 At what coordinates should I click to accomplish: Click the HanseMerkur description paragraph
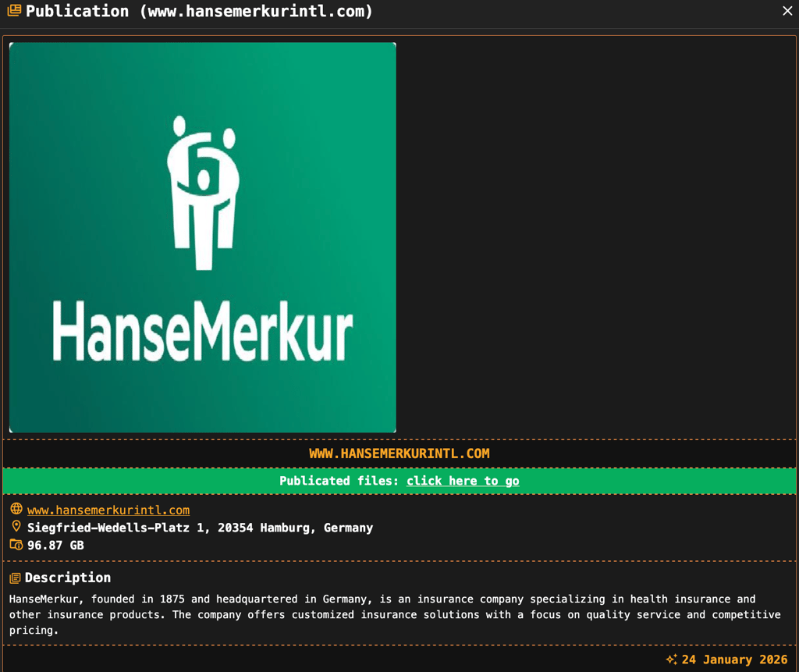click(x=395, y=614)
